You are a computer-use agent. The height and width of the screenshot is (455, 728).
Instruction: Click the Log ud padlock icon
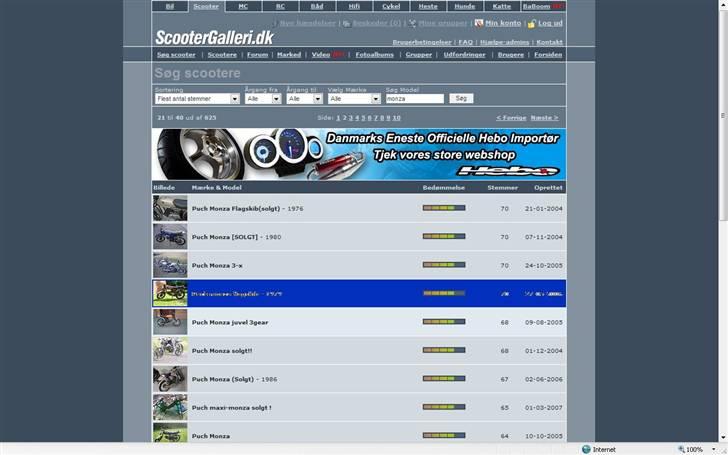tap(531, 22)
